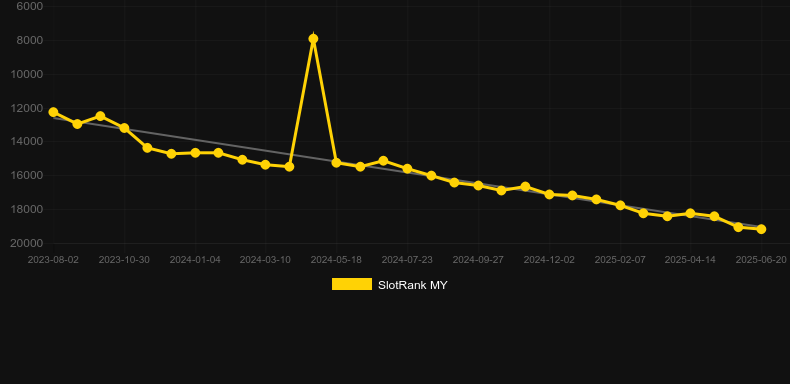Toggle the SlotRank MY legend entry
Viewport: 790px width, 384px height.
389,285
